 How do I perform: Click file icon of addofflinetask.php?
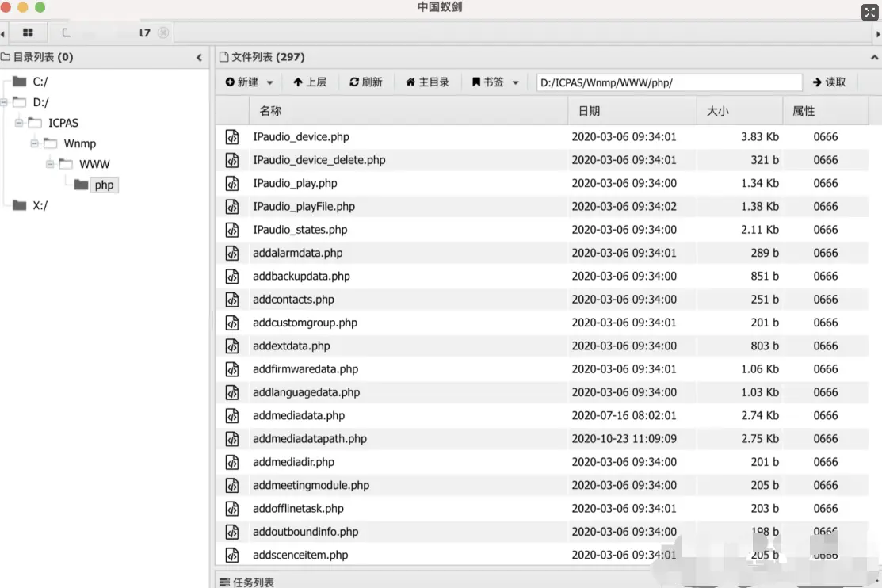click(232, 509)
